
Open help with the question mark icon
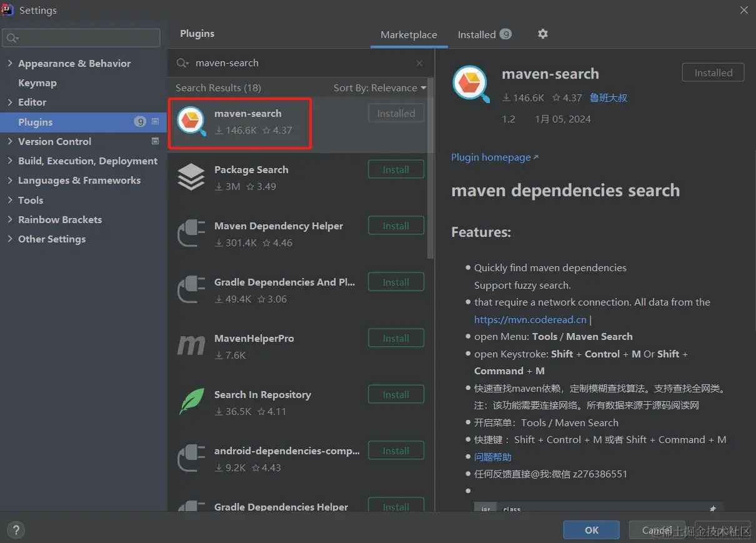[x=17, y=530]
